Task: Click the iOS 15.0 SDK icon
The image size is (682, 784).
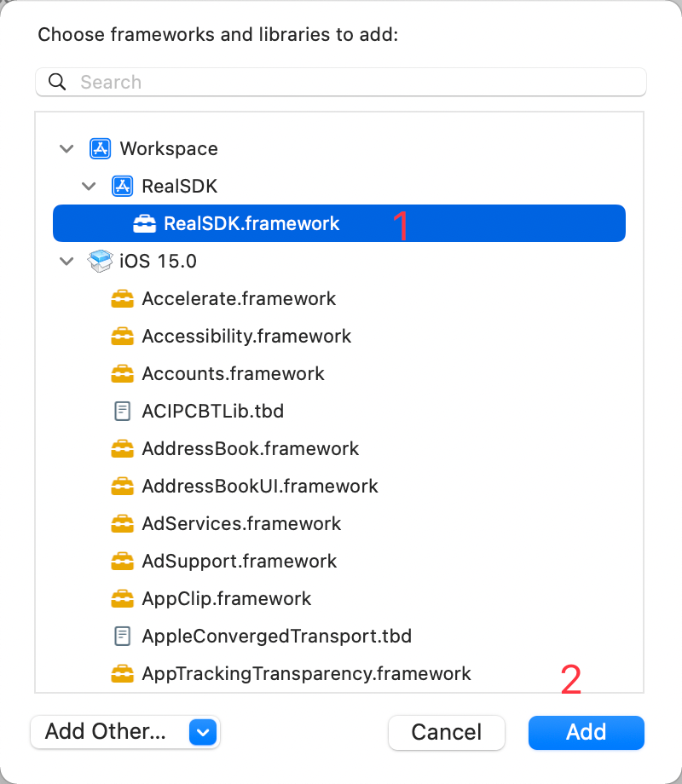Action: [x=101, y=262]
